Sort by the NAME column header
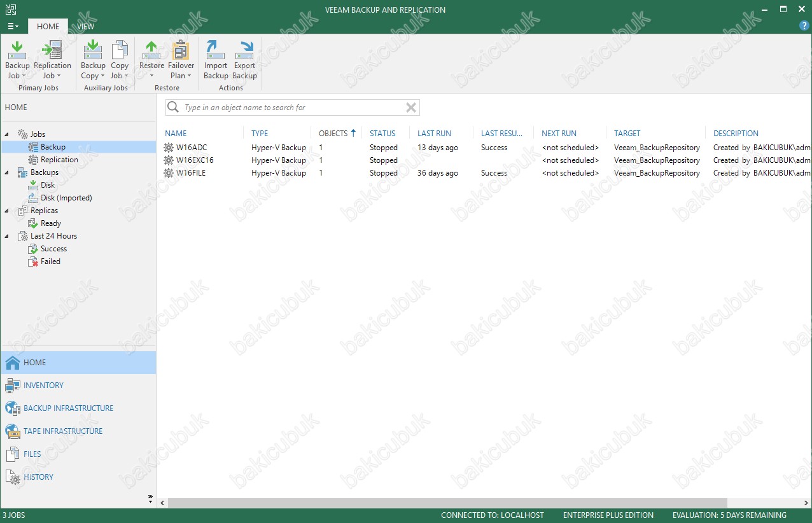This screenshot has width=812, height=523. tap(176, 133)
